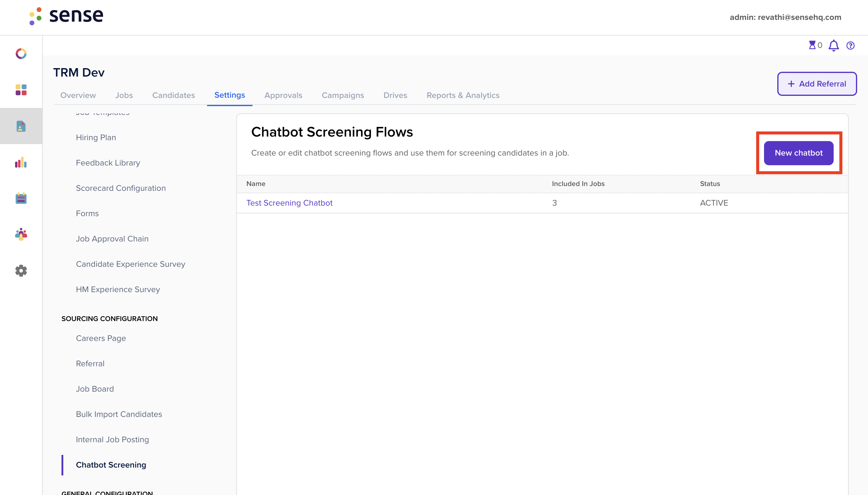Open the people group sidebar icon

click(x=21, y=234)
